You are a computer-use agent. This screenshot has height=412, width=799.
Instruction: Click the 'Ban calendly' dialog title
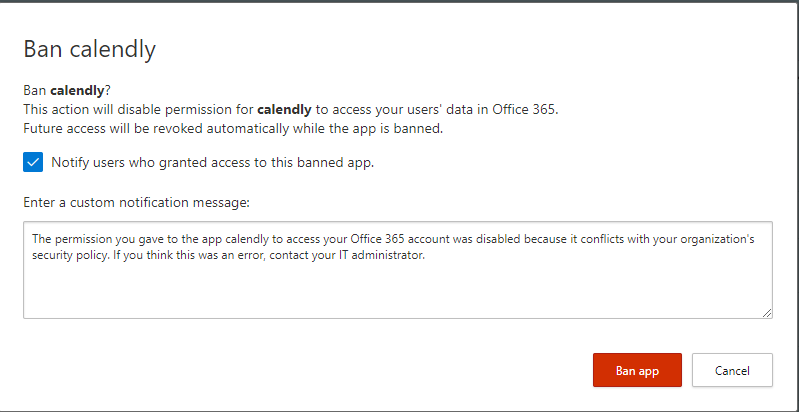89,48
